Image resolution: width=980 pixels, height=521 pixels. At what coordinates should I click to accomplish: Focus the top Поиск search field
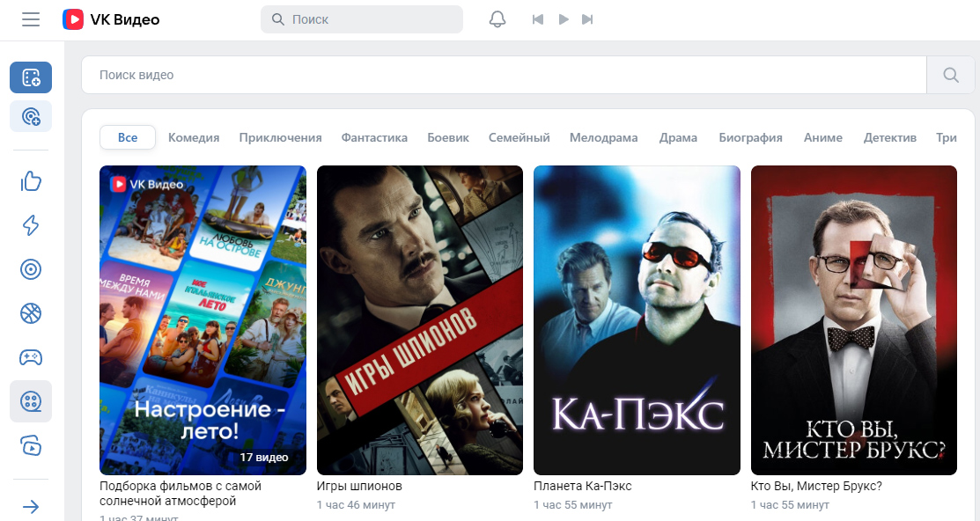(x=362, y=19)
